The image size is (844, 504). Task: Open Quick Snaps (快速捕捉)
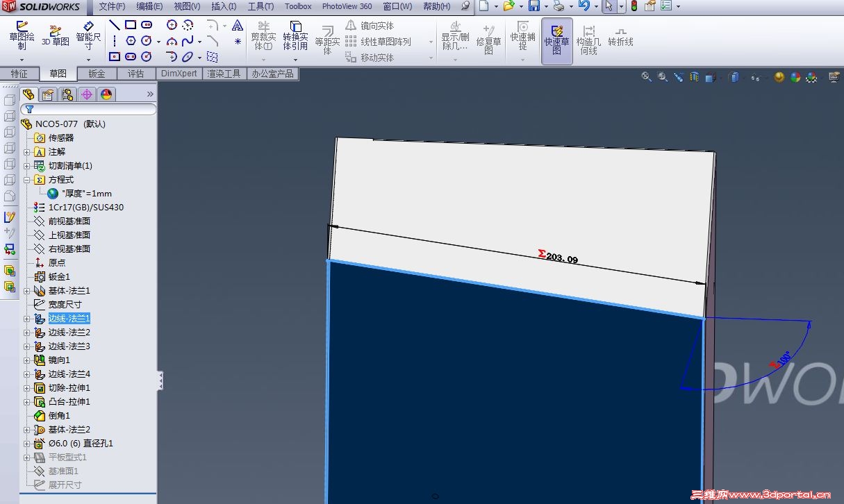click(522, 35)
